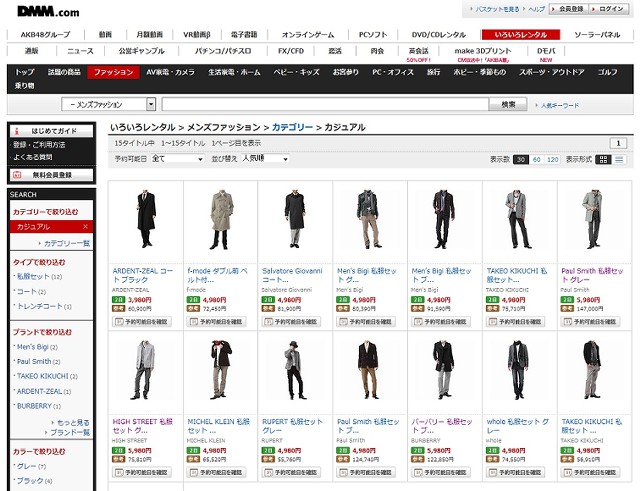This screenshot has width=640, height=491.
Task: Go to page 1 pagination button
Action: [618, 143]
